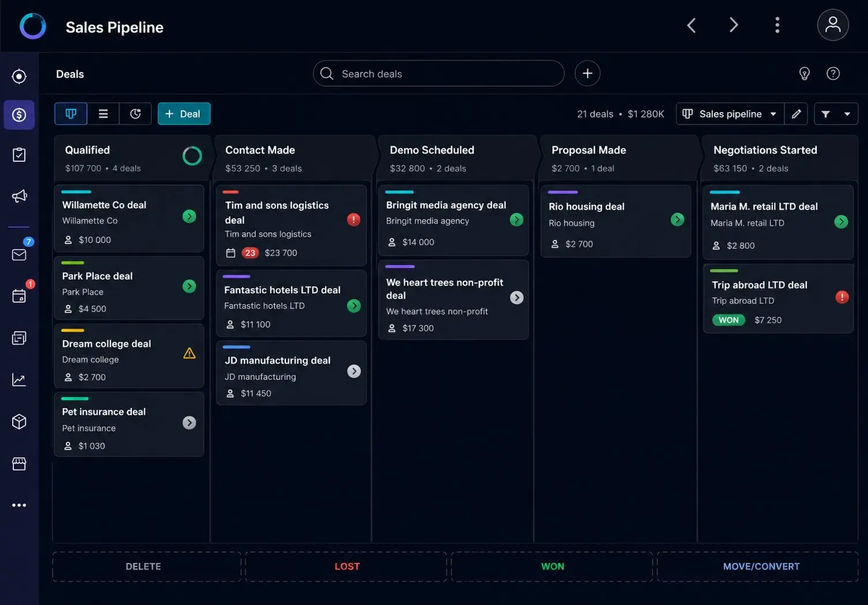
Task: Open the Deals dollar sidebar tab
Action: pyautogui.click(x=19, y=115)
